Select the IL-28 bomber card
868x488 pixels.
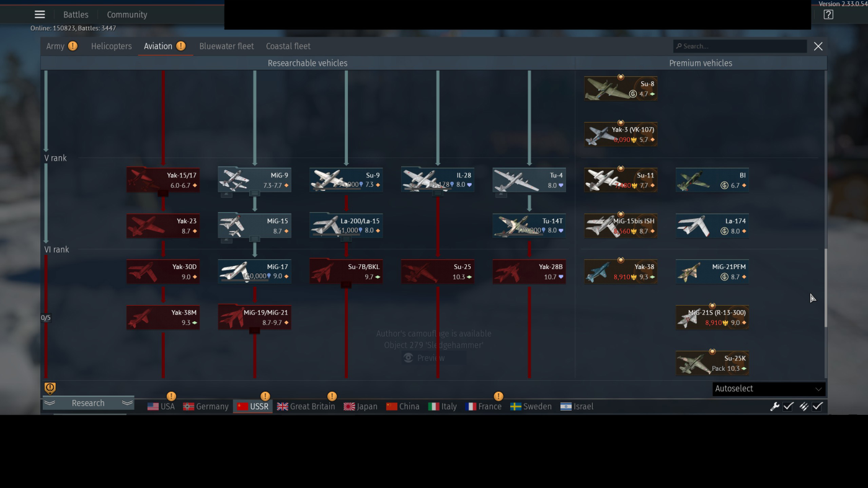click(438, 180)
